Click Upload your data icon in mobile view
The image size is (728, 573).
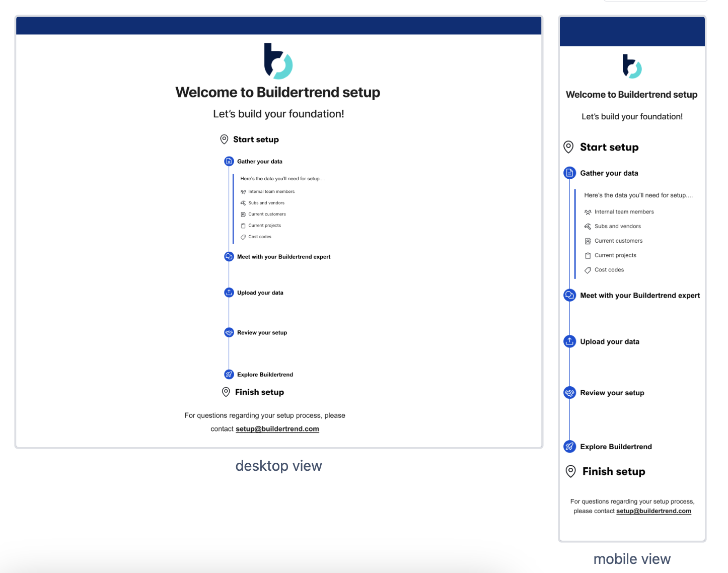[x=569, y=341]
